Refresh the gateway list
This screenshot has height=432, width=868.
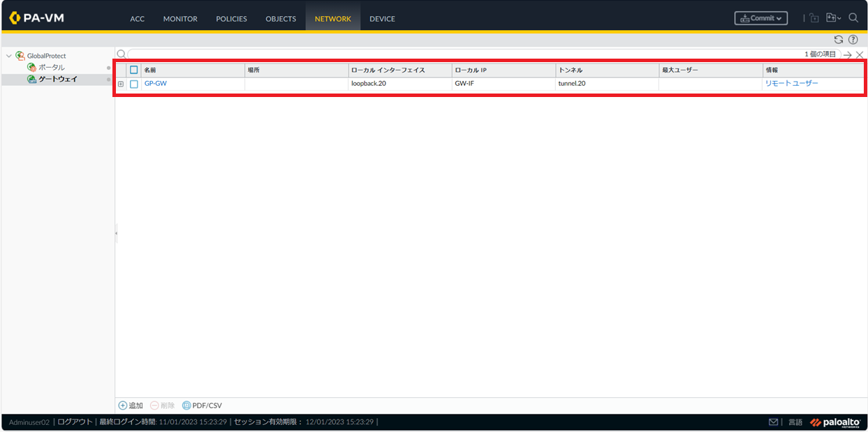839,40
